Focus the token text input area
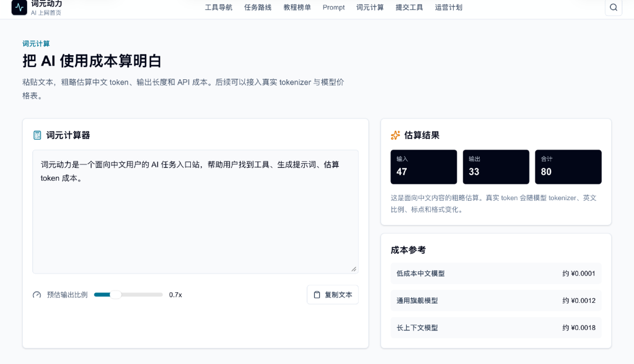The width and height of the screenshot is (634, 364). click(x=195, y=211)
